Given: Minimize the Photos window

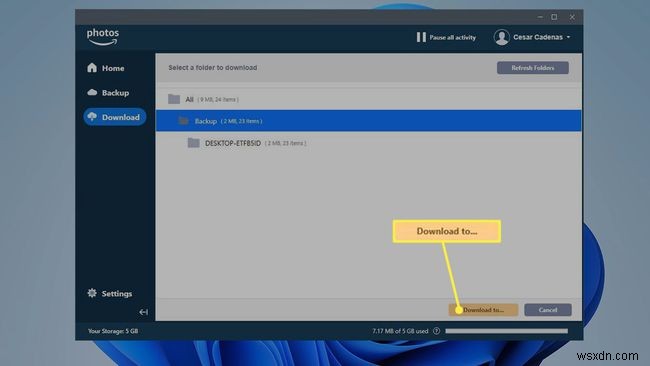Looking at the screenshot, I should 540,17.
